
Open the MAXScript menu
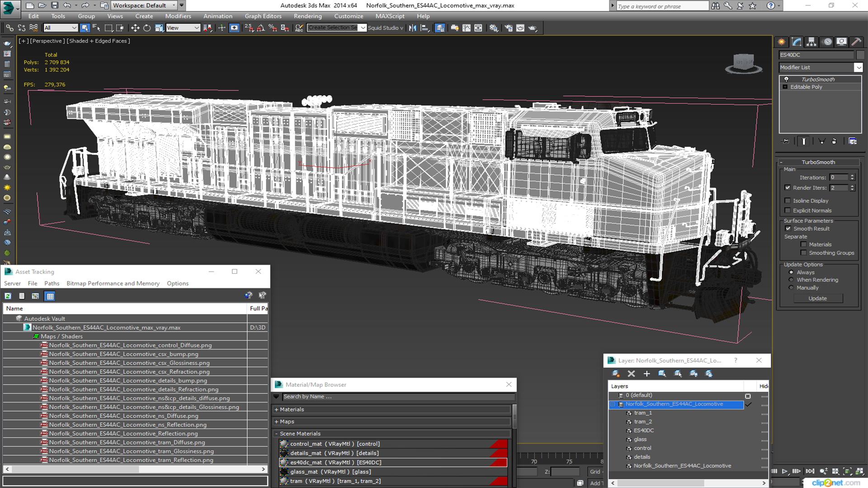pyautogui.click(x=390, y=16)
